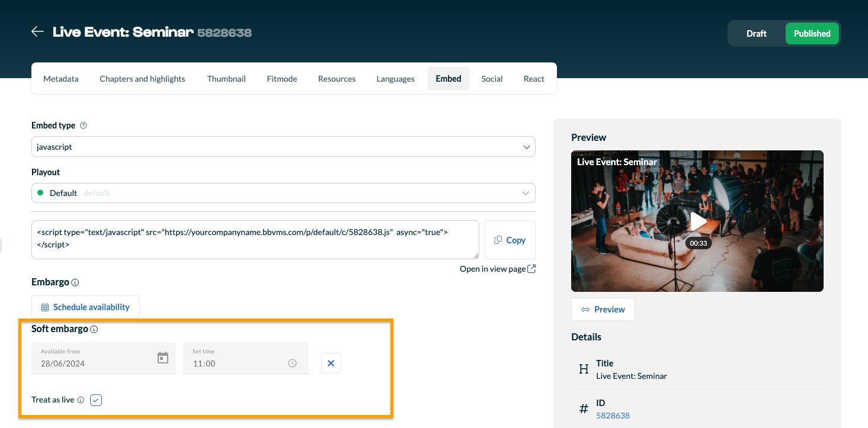
Task: Open the Resources tab
Action: [337, 79]
